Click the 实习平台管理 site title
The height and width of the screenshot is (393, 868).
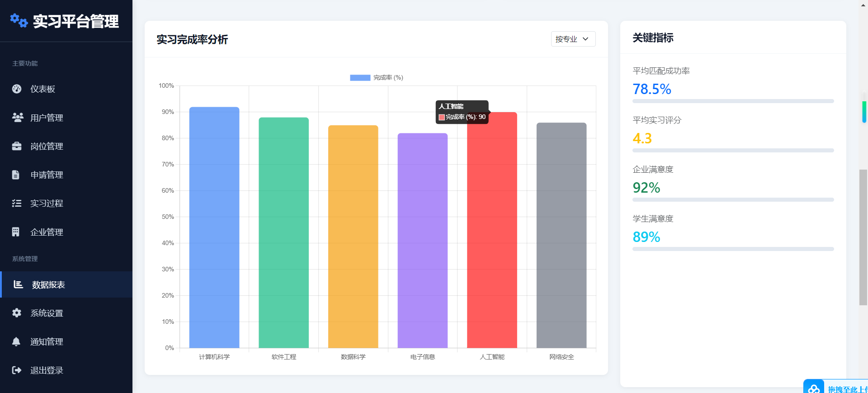[x=75, y=21]
